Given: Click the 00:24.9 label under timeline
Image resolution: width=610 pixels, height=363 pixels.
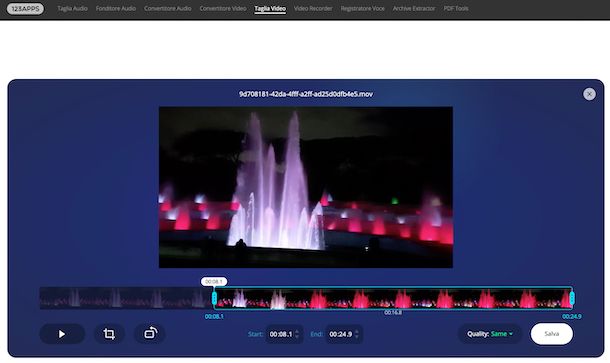Looking at the screenshot, I should [571, 317].
